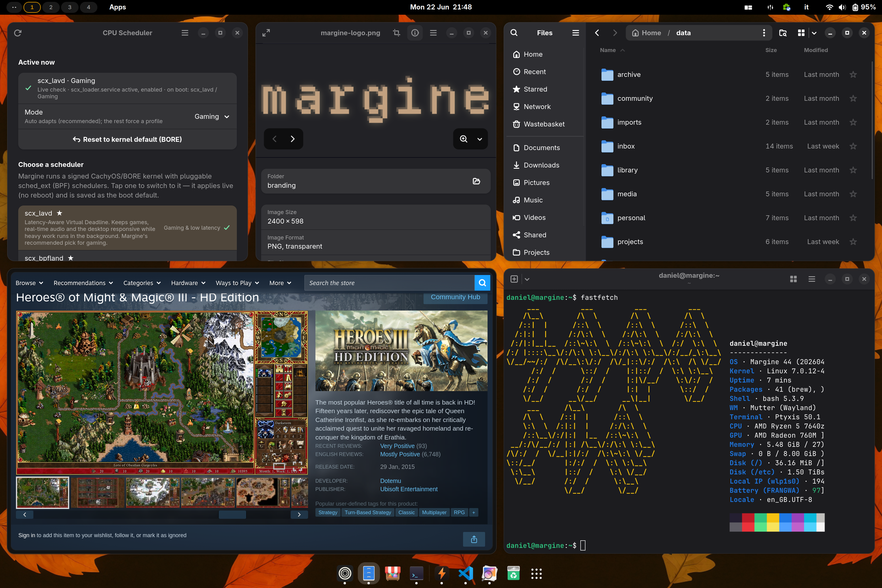Image resolution: width=882 pixels, height=588 pixels.
Task: Star the library folder
Action: click(x=853, y=170)
